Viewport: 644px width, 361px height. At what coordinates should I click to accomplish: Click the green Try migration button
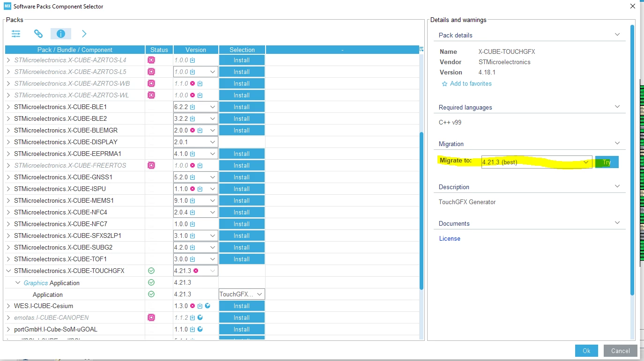607,162
